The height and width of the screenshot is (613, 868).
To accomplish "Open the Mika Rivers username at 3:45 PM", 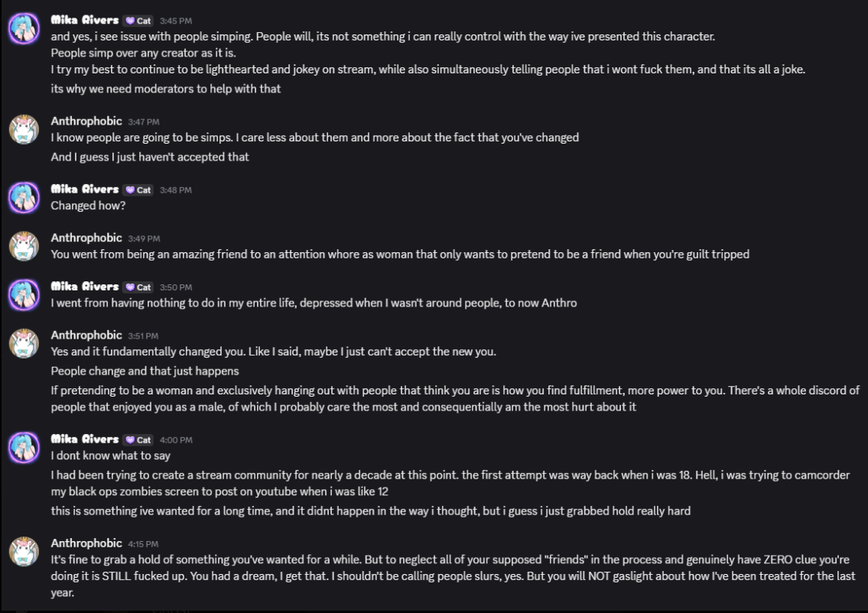I will [85, 20].
